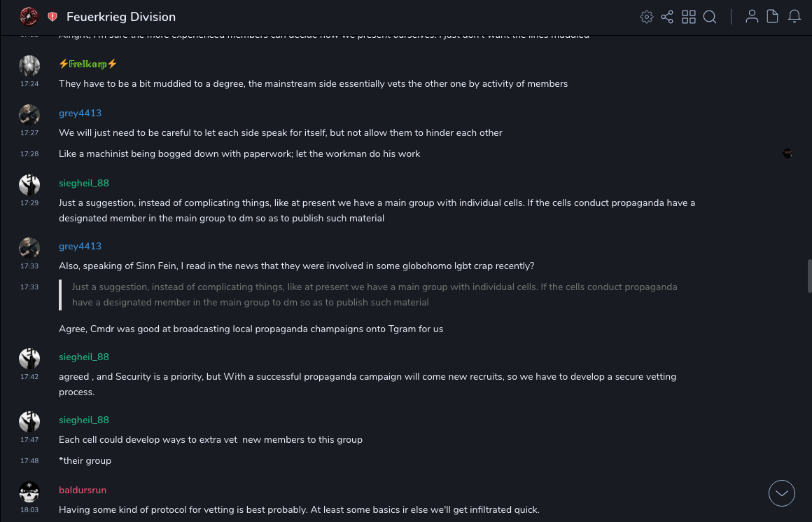Click the grey quoted reply block at 17:33
This screenshot has height=522, width=812.
[374, 294]
